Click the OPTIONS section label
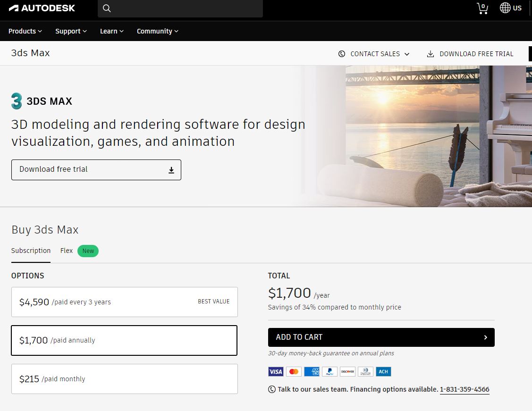 pos(28,276)
